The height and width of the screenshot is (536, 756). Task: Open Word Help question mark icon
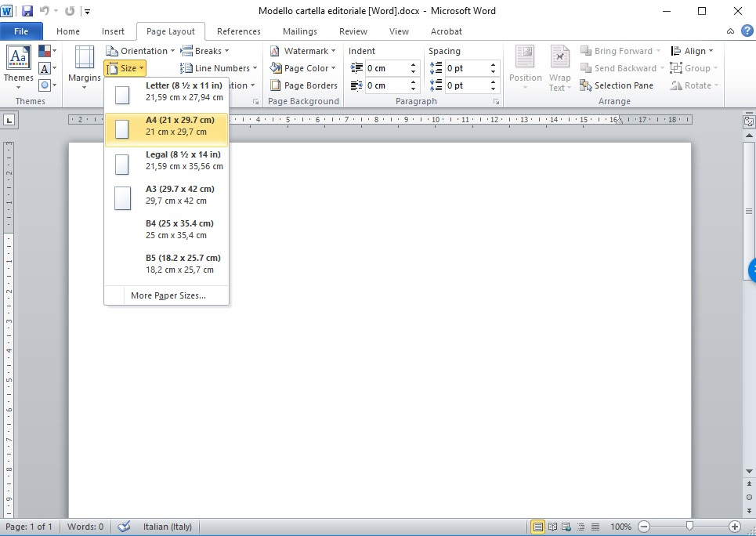[747, 31]
